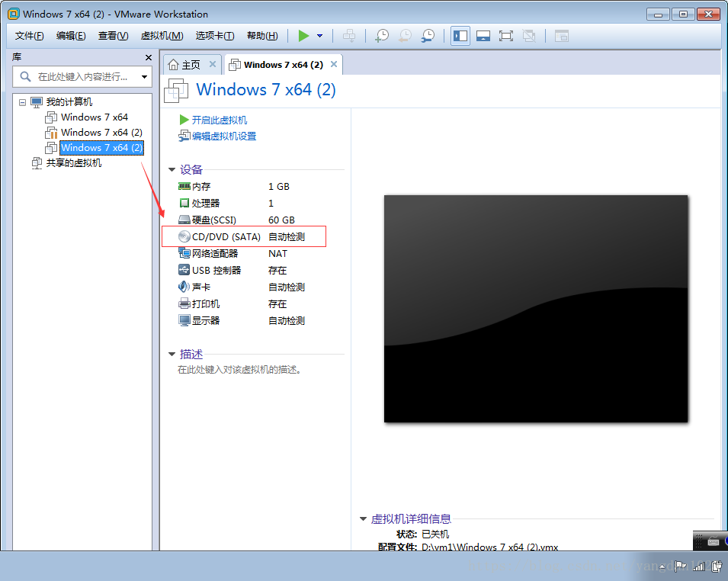
Task: Click the CD/DVD (SATA) disc icon
Action: 184,236
